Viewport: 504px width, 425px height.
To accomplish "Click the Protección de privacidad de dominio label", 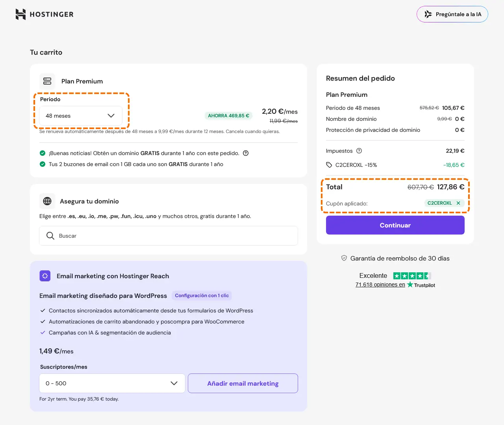I will pos(373,130).
